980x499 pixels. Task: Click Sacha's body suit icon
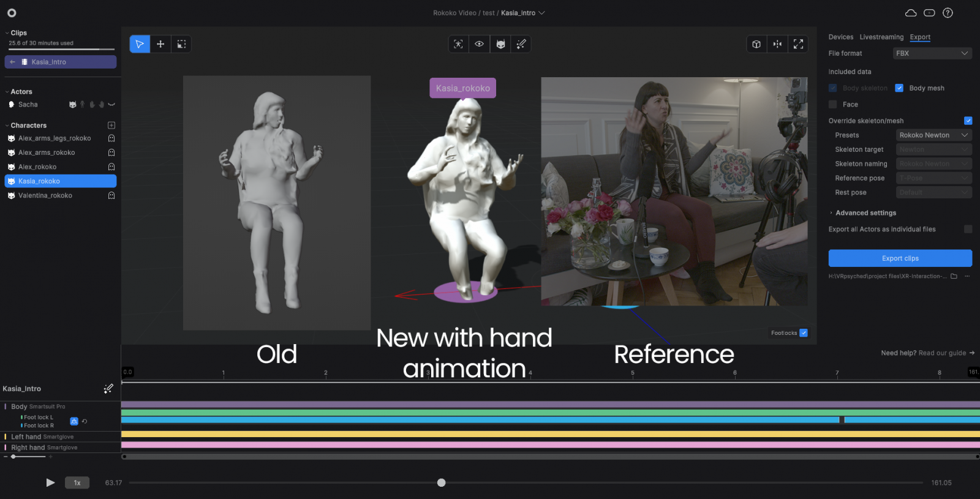tap(83, 105)
